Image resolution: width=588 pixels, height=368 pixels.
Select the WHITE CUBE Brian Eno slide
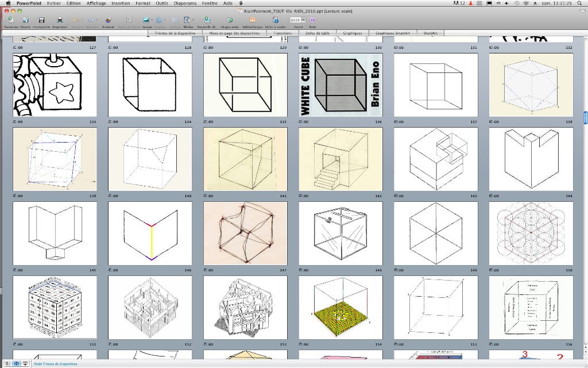341,85
